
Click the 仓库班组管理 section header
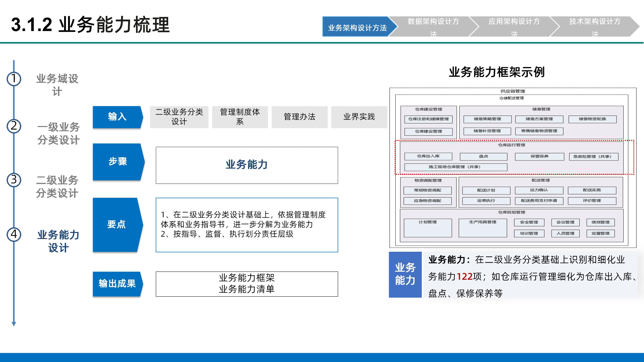[x=512, y=212]
